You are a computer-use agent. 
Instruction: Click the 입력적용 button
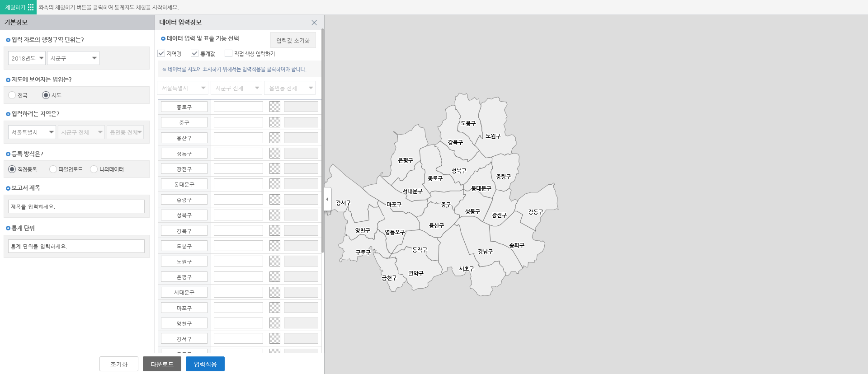(205, 364)
